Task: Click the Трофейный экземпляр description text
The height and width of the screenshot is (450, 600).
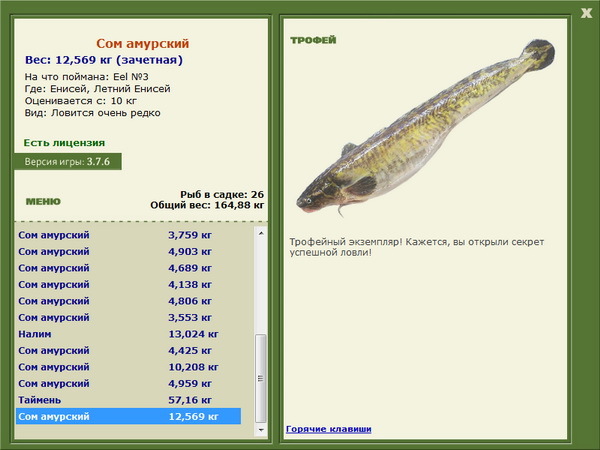Action: click(x=417, y=247)
